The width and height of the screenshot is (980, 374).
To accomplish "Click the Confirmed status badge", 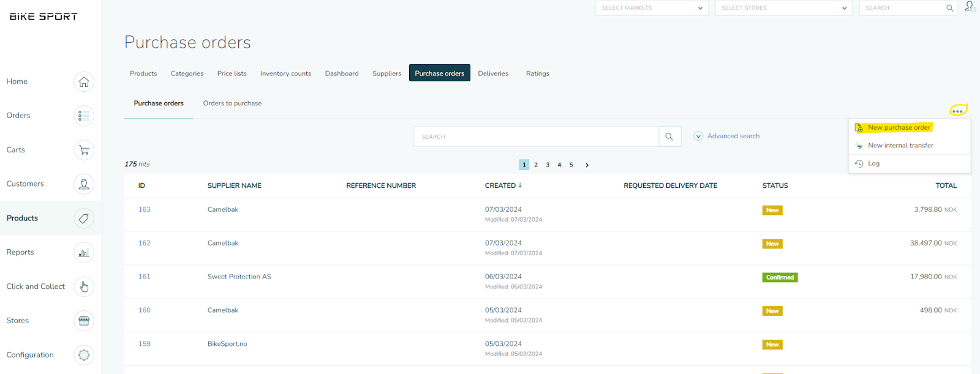I will [x=780, y=277].
